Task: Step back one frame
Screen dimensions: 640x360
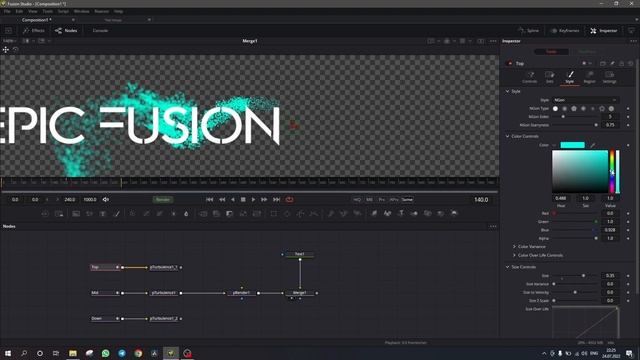Action: (x=222, y=200)
